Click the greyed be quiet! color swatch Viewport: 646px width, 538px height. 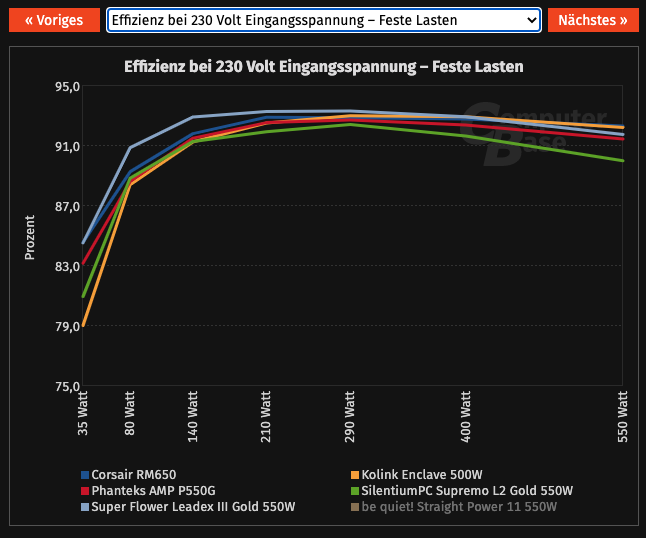tap(355, 507)
